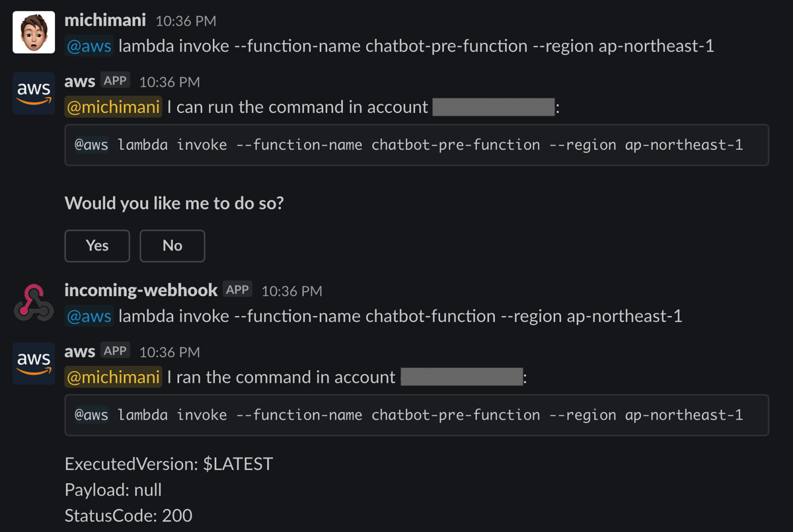Screen dimensions: 793x532
Task: Click the incoming-webhook username
Action: point(141,289)
